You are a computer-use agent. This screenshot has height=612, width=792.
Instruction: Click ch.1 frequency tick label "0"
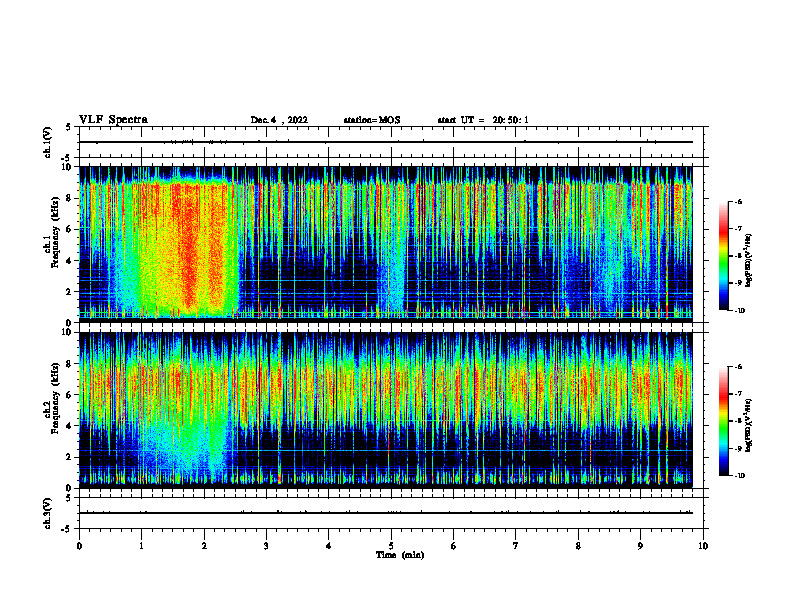tap(69, 323)
